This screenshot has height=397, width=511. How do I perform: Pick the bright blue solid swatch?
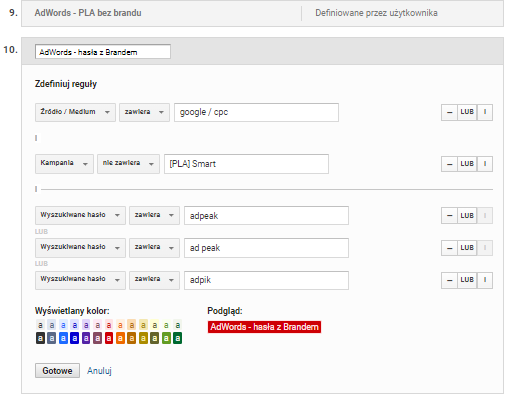(x=63, y=339)
